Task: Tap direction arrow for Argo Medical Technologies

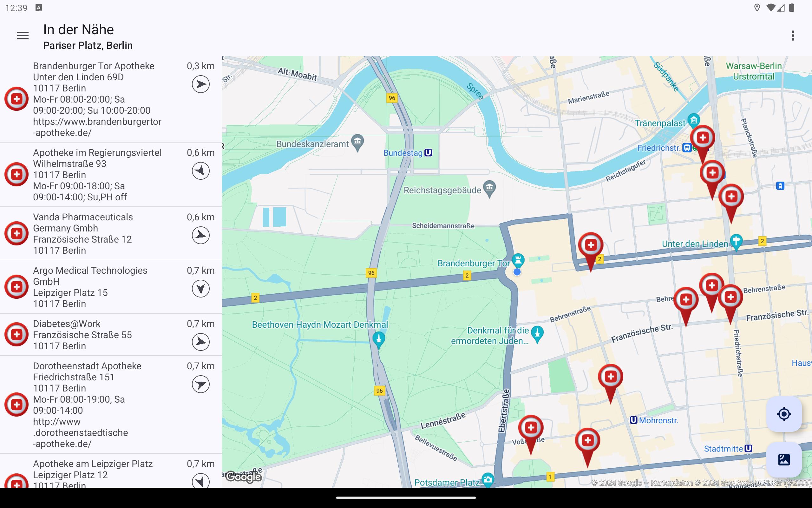Action: tap(201, 289)
